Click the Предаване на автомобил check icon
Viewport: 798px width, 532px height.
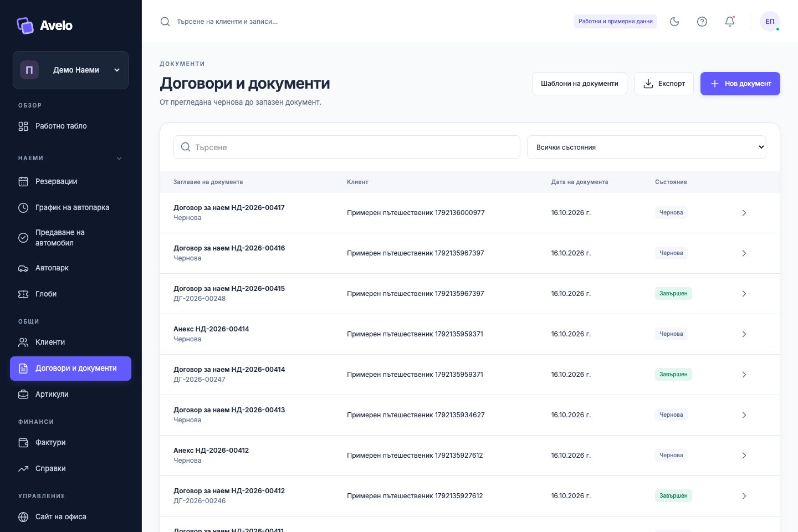coord(23,238)
